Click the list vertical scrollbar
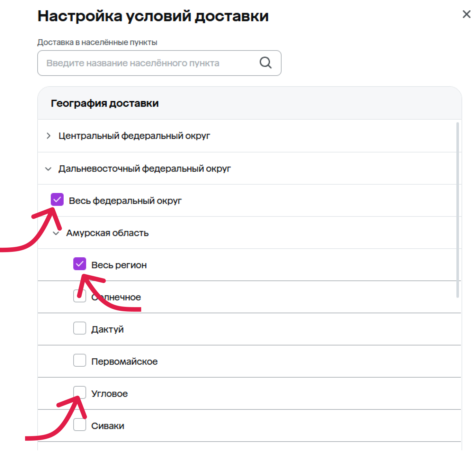Image resolution: width=476 pixels, height=458 pixels. pos(458,210)
